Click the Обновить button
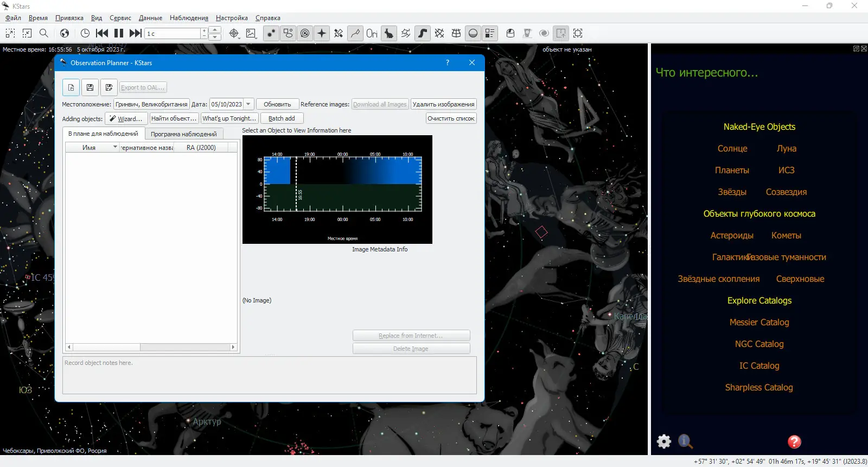 click(277, 104)
